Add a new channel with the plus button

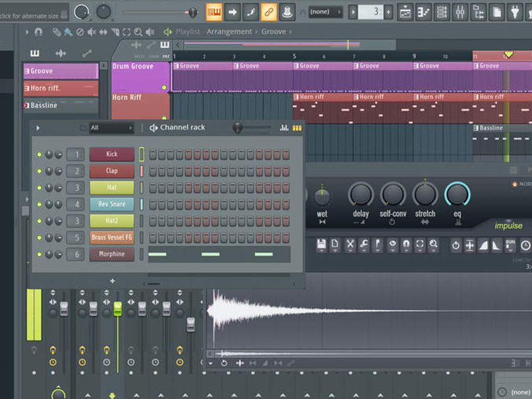[x=112, y=281]
